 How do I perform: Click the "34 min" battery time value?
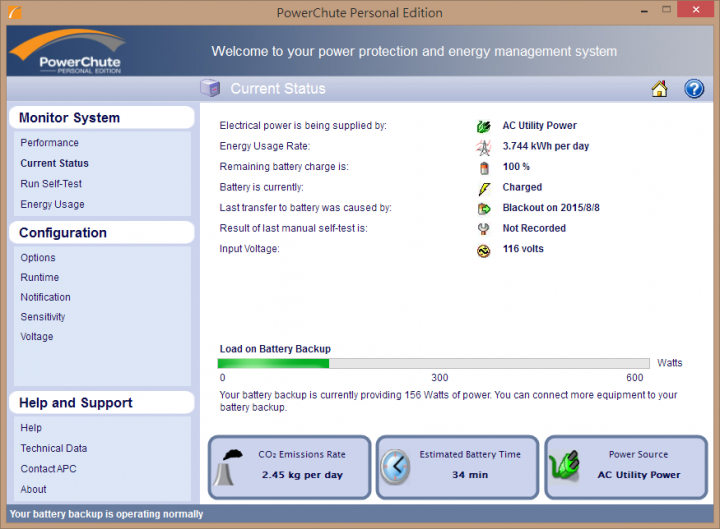click(470, 475)
